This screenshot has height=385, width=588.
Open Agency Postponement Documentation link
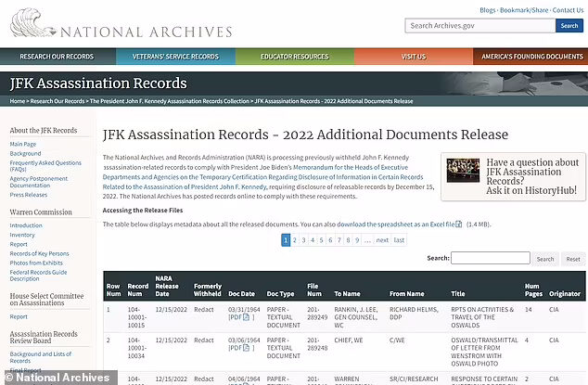[39, 182]
